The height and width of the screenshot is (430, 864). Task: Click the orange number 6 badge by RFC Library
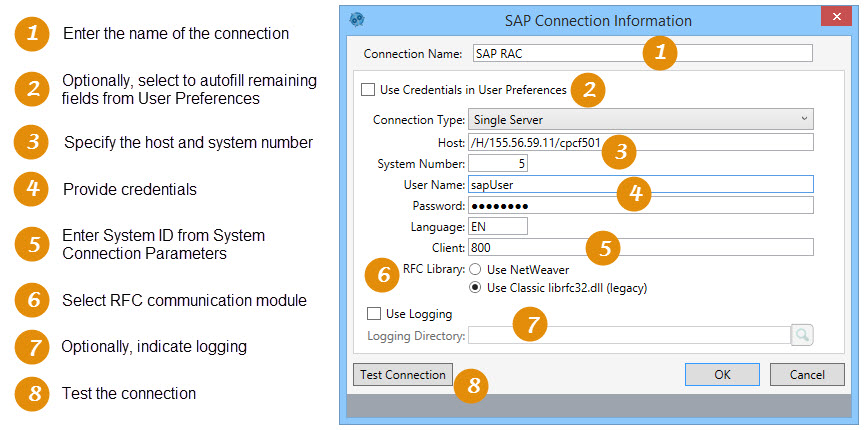(382, 275)
